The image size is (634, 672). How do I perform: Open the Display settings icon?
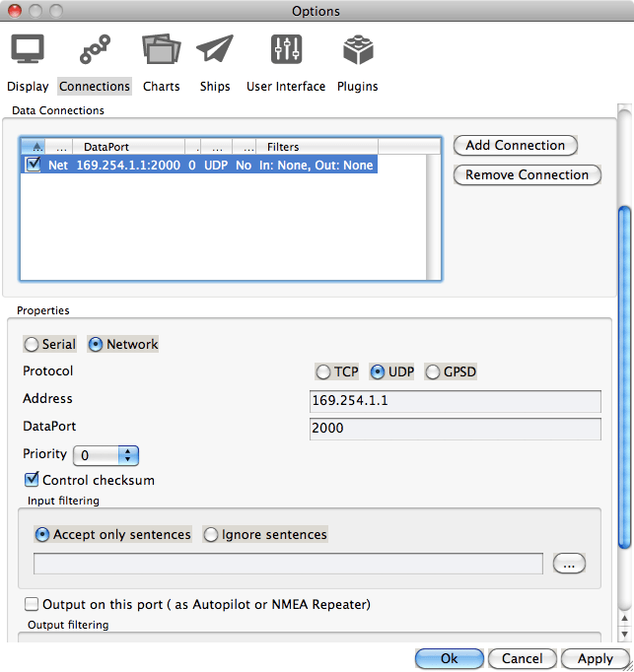coord(28,49)
